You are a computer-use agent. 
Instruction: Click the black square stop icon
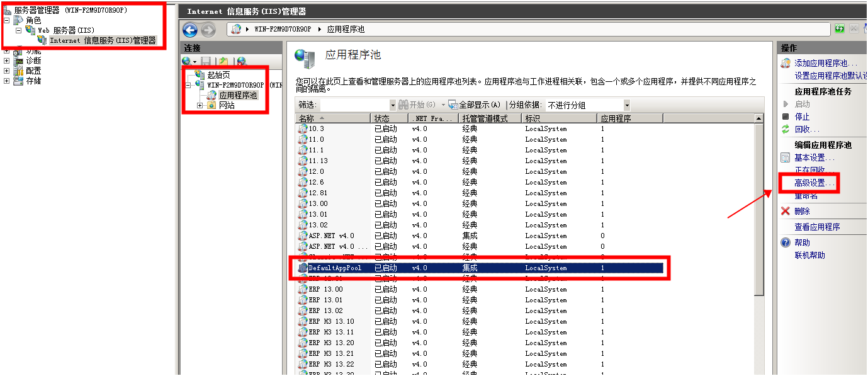785,117
